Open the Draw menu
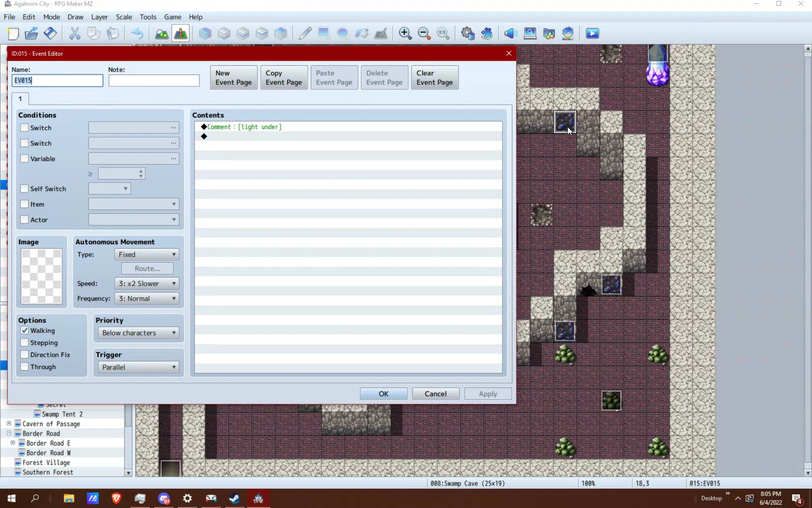Screen dimensions: 812x508 click(75, 17)
